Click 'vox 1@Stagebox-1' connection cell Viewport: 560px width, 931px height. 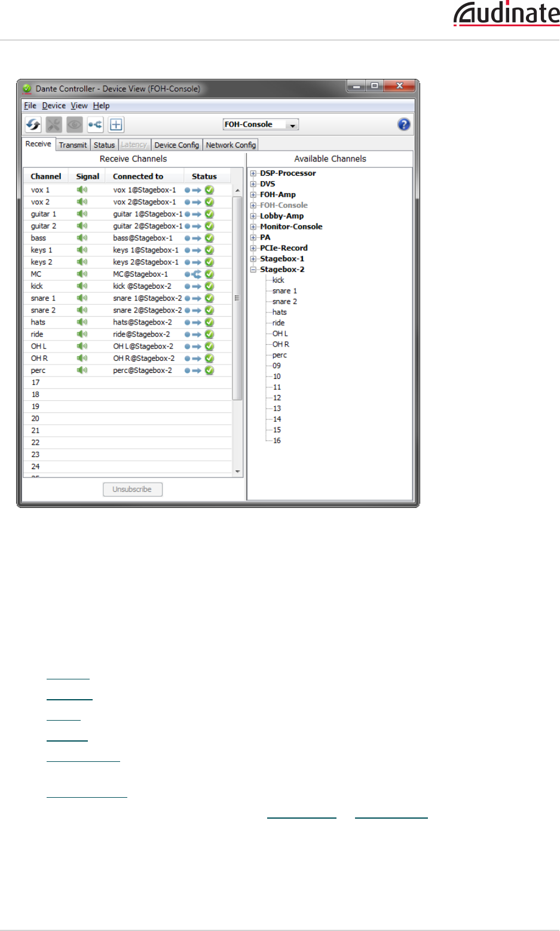pos(145,190)
